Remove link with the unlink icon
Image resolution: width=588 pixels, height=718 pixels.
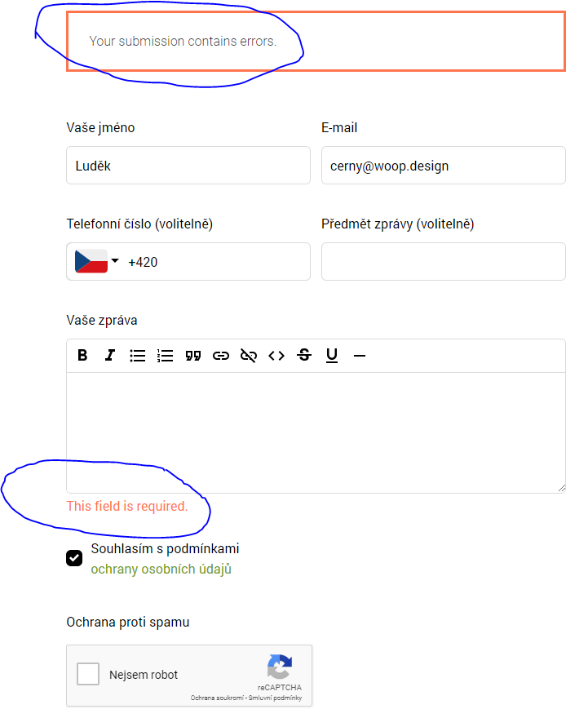coord(249,356)
